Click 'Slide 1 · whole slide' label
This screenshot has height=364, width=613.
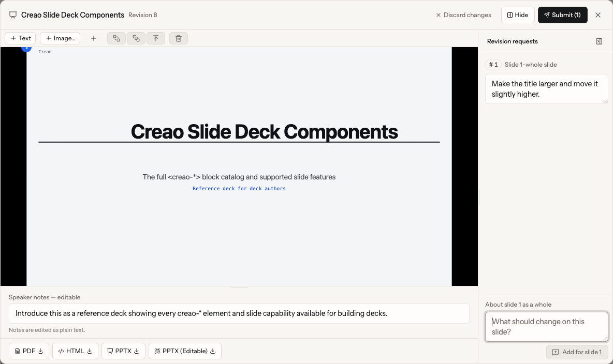coord(531,65)
